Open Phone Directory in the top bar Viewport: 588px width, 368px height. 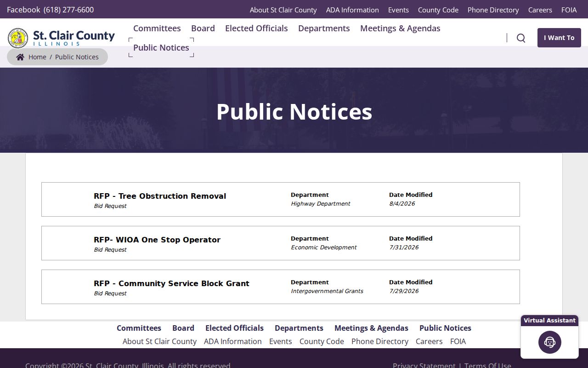tap(493, 10)
